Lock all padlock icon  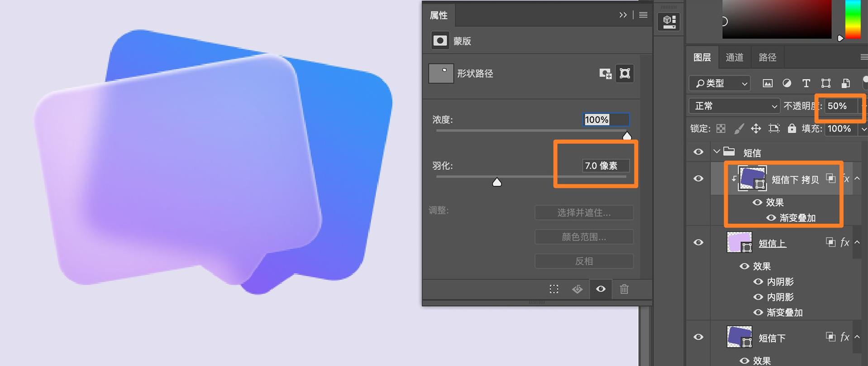792,128
